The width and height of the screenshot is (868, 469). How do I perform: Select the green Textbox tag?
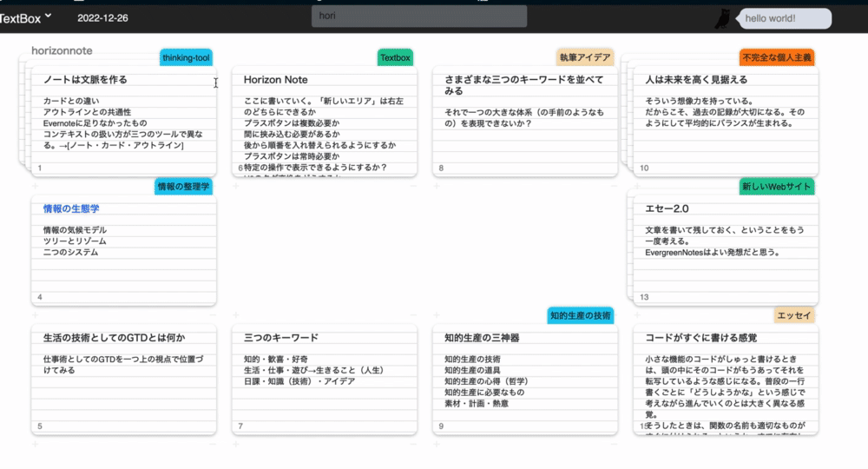point(395,57)
